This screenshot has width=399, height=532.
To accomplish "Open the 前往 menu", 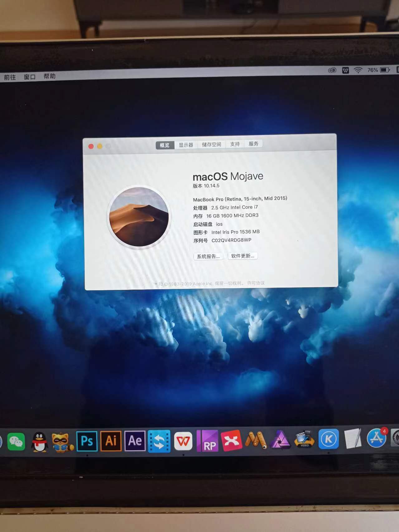I will pyautogui.click(x=10, y=77).
